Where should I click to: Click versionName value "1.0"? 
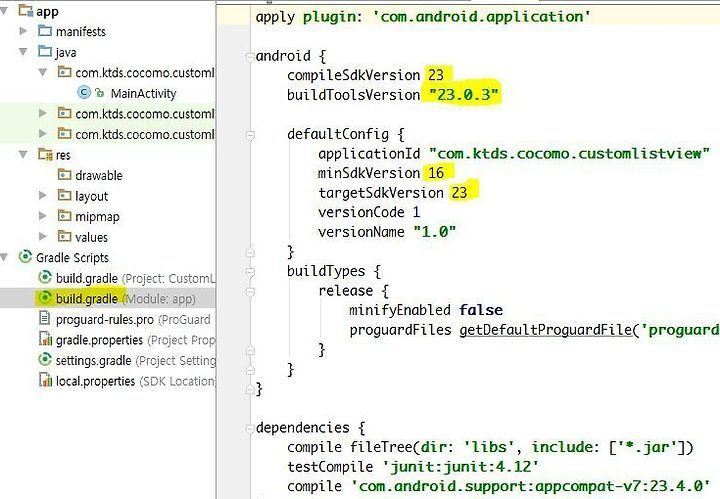tap(434, 231)
